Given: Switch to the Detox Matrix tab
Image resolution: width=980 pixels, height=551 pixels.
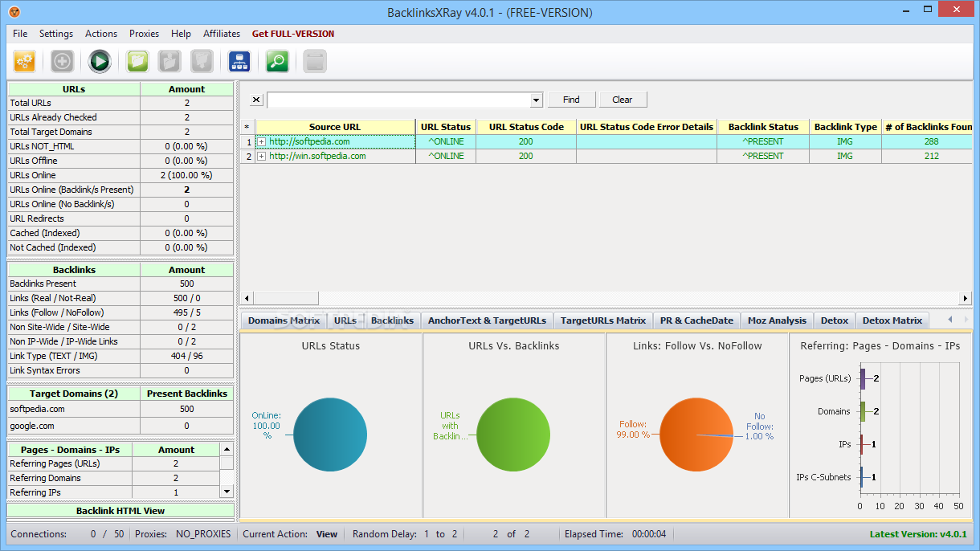Looking at the screenshot, I should (x=892, y=320).
